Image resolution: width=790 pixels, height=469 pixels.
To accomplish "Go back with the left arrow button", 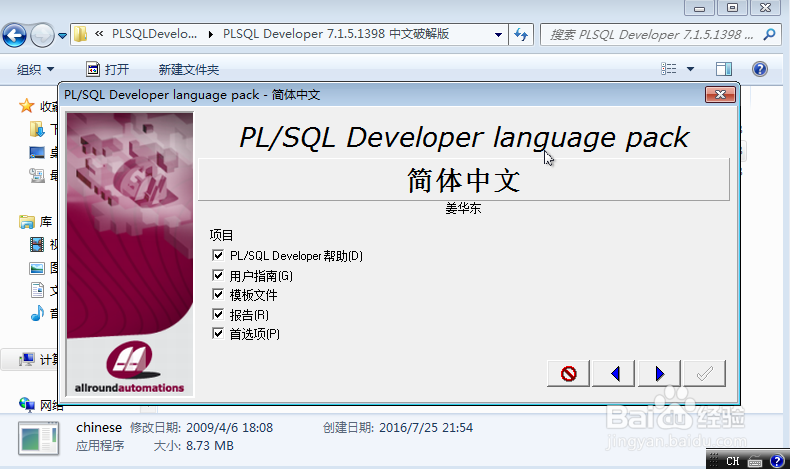I will 614,373.
